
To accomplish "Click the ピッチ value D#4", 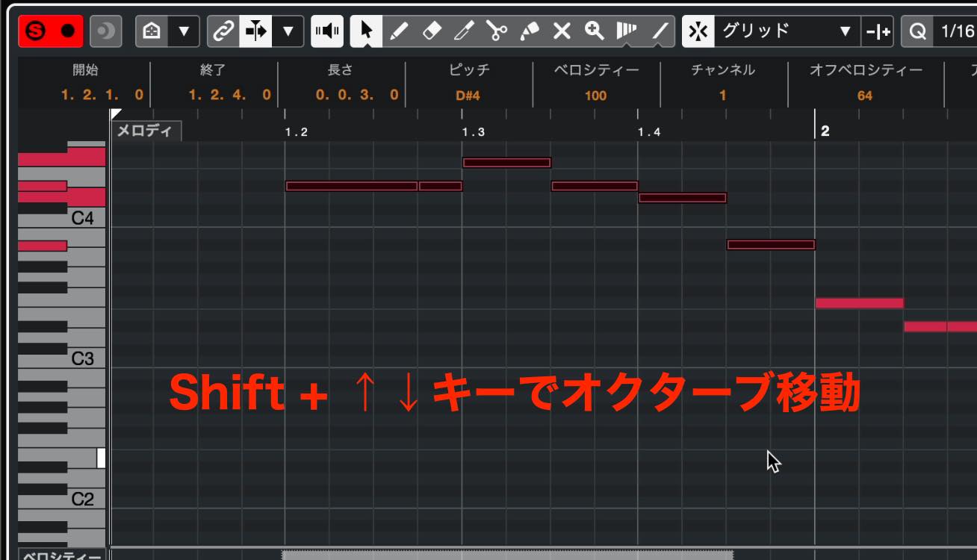I will 468,95.
